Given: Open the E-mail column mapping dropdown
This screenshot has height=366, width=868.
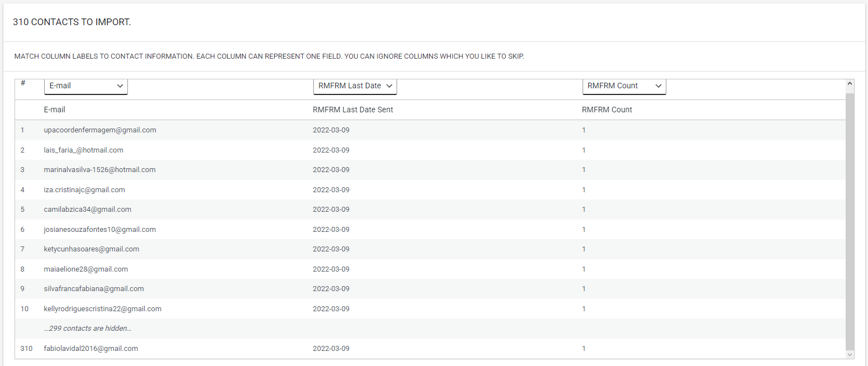Looking at the screenshot, I should tap(86, 86).
